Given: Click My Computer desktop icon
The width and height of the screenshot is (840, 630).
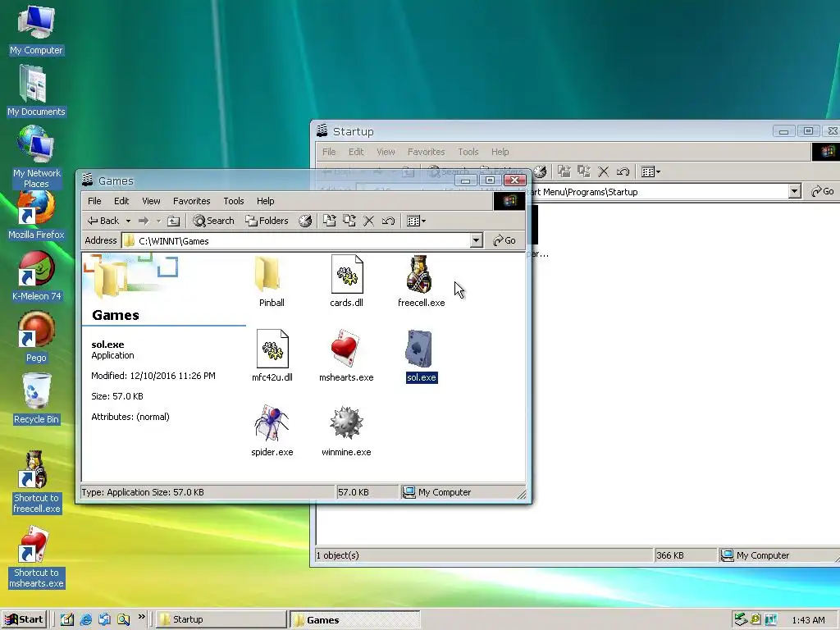Looking at the screenshot, I should click(x=36, y=30).
